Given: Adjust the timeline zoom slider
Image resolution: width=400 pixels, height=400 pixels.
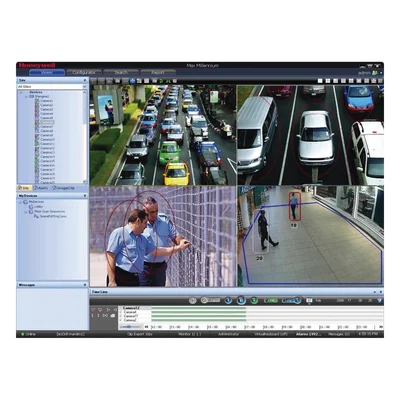Looking at the screenshot, I should click(x=130, y=327).
